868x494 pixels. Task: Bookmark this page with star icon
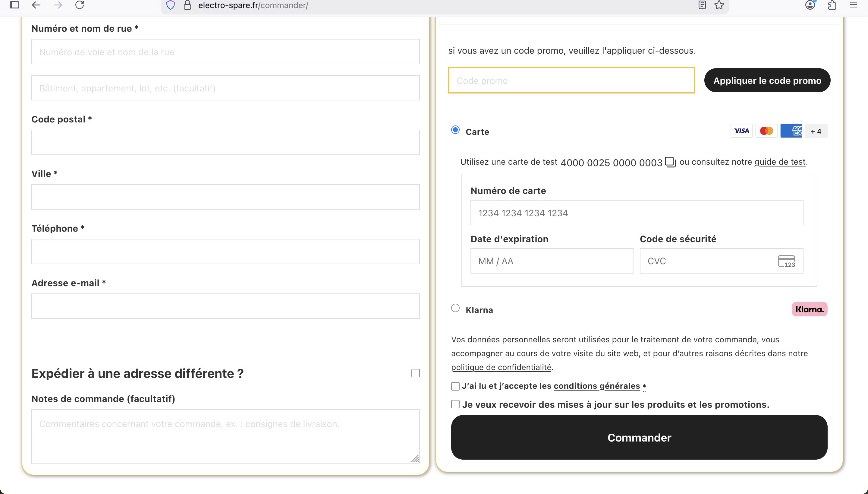tap(719, 5)
